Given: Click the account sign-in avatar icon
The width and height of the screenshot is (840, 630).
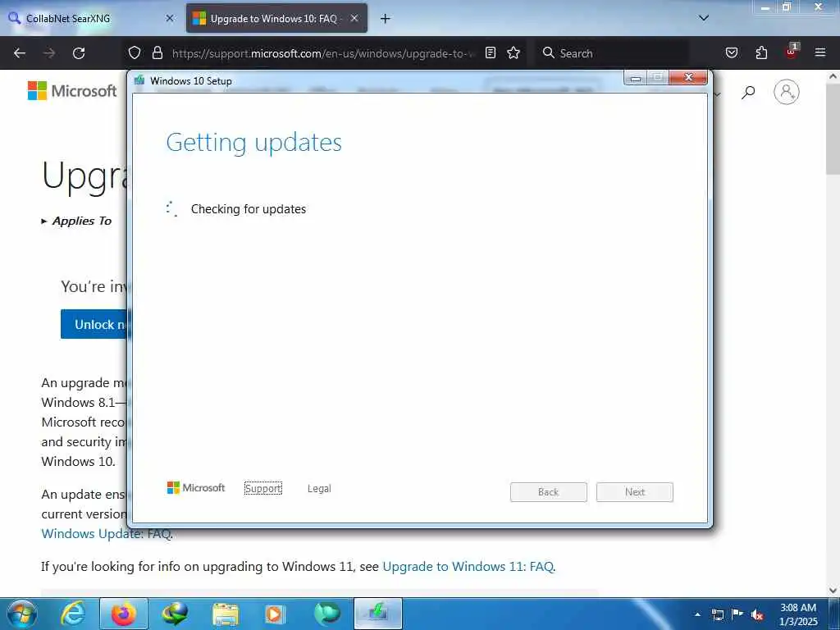Looking at the screenshot, I should pos(787,92).
